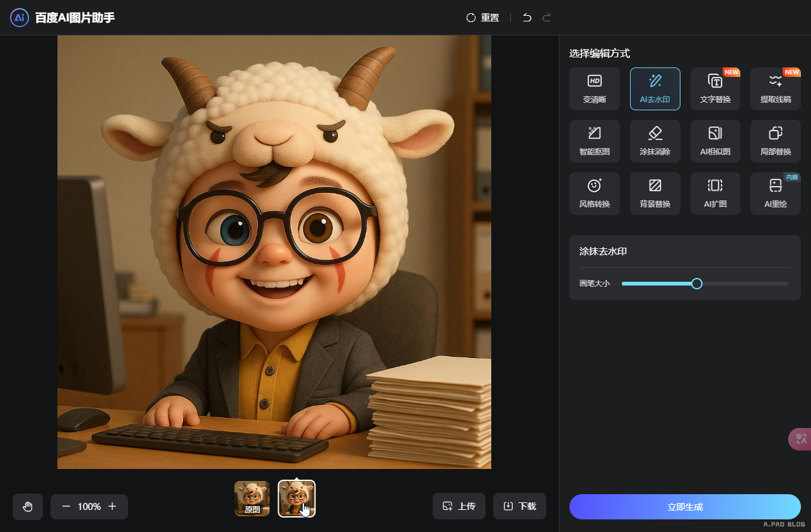
Task: Click the 立即生成 generate button
Action: click(x=685, y=507)
